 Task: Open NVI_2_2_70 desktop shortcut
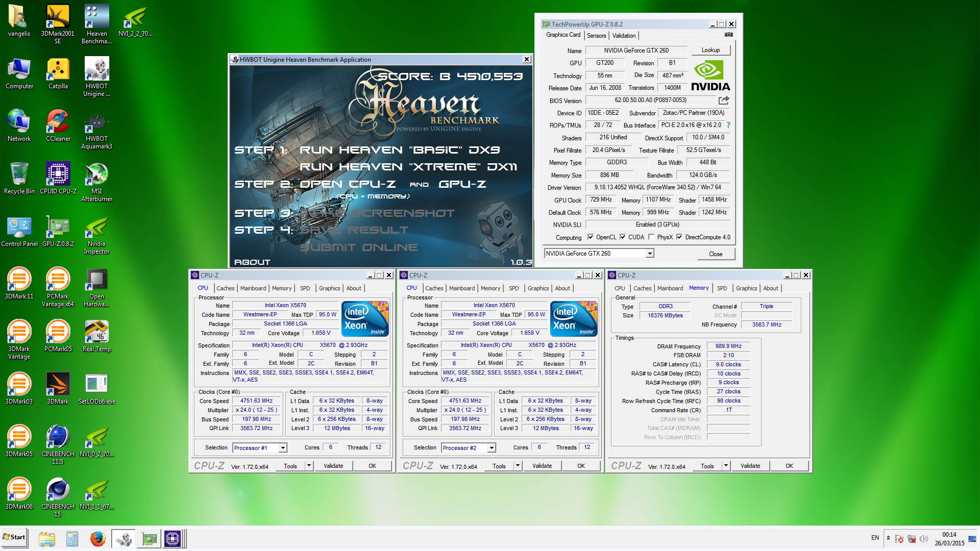[135, 21]
